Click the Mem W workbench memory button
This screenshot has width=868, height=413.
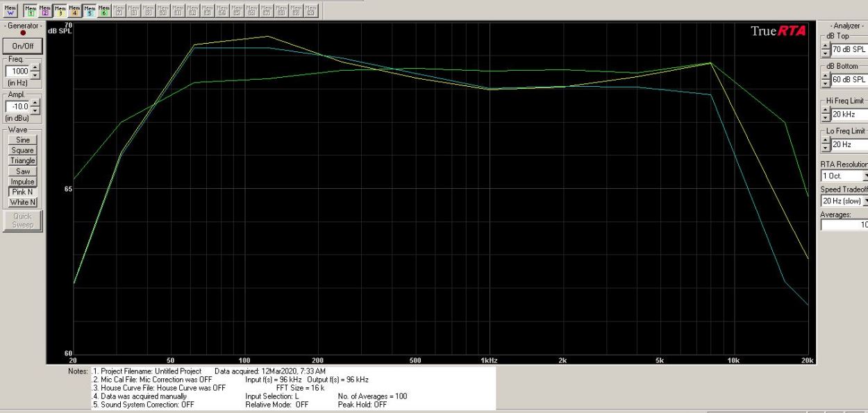pos(10,10)
